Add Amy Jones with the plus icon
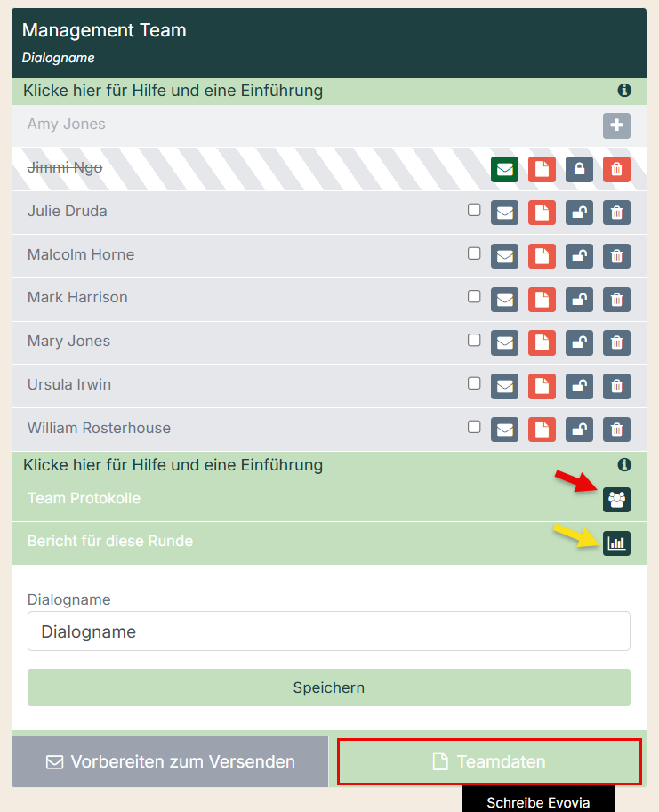Screen dimensions: 659x812 click(616, 125)
